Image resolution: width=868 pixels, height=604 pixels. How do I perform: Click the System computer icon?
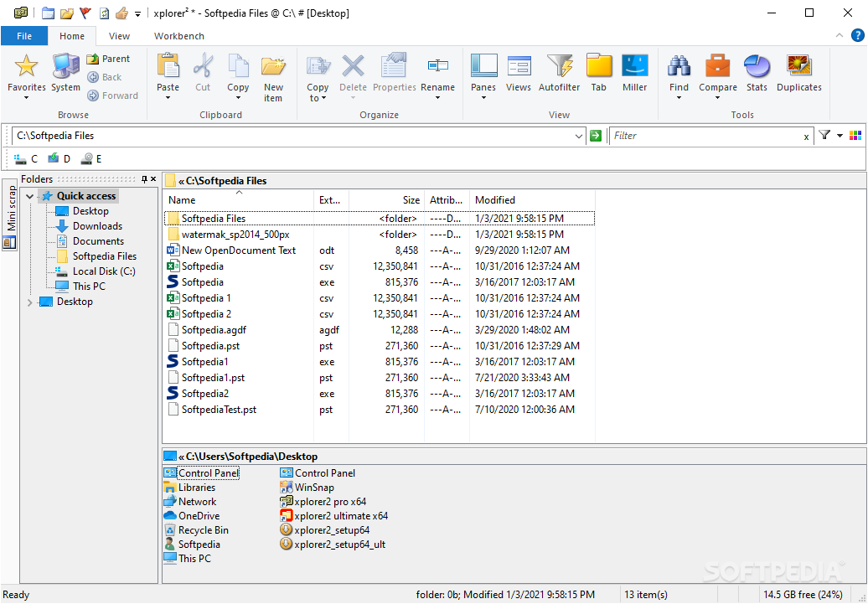click(x=65, y=66)
